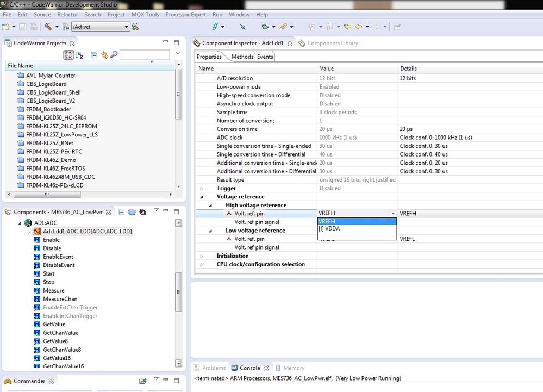543x392 pixels.
Task: Switch to the Events tab
Action: (265, 57)
